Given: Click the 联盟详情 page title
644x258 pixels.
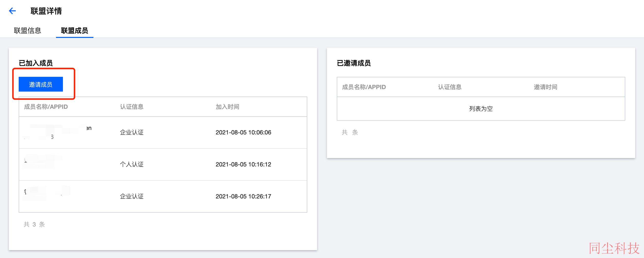Looking at the screenshot, I should pos(46,11).
